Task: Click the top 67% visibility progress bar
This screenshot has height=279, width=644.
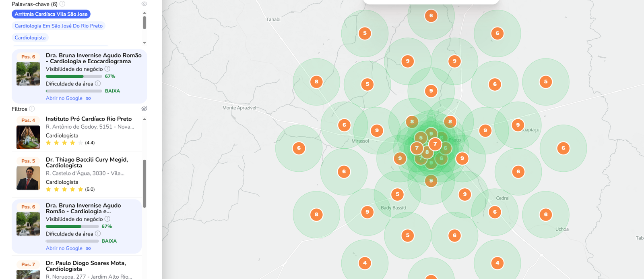Action: pos(74,76)
